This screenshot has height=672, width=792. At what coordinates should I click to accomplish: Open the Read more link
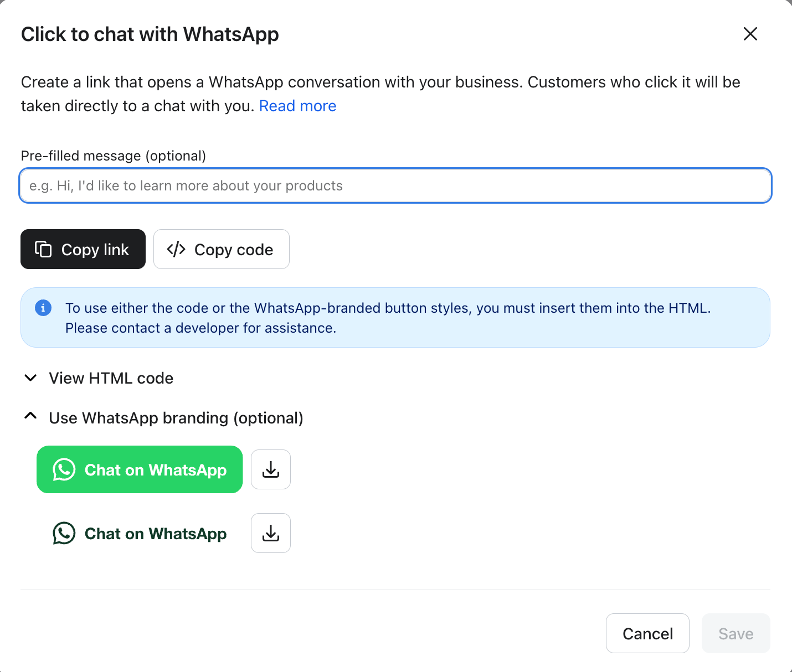[x=297, y=106]
